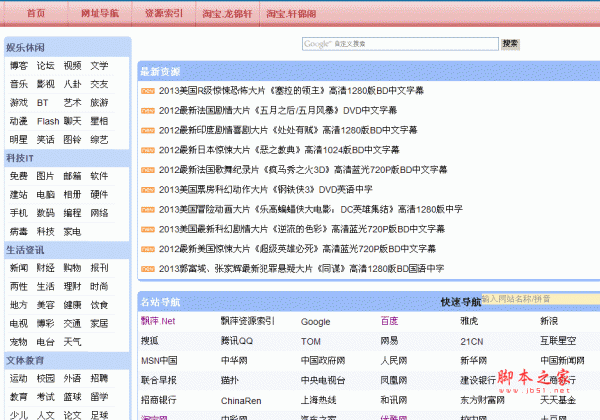Click new badge beside 逆流的色彩 entry
The height and width of the screenshot is (420, 600).
point(148,229)
